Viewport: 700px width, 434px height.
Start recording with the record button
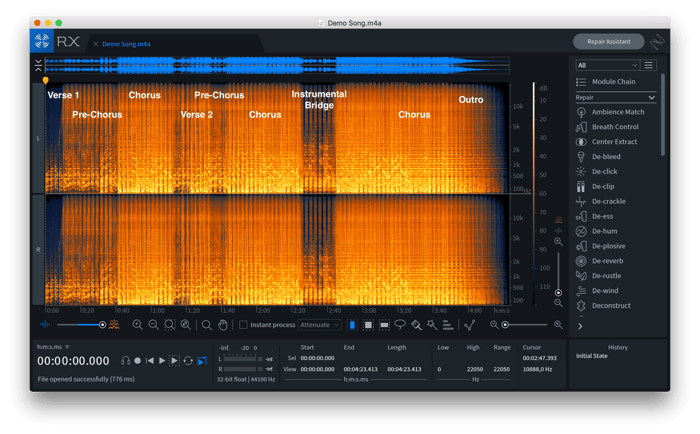pos(138,361)
